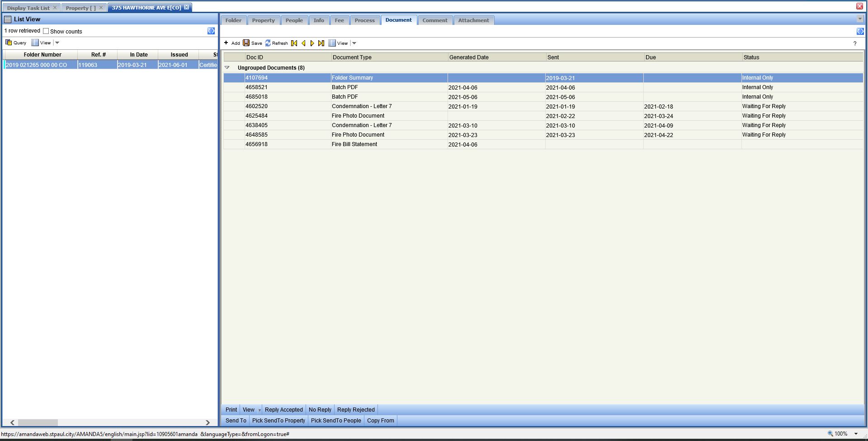Open View dropdown arrow in document toolbar
The width and height of the screenshot is (868, 441).
[x=354, y=43]
